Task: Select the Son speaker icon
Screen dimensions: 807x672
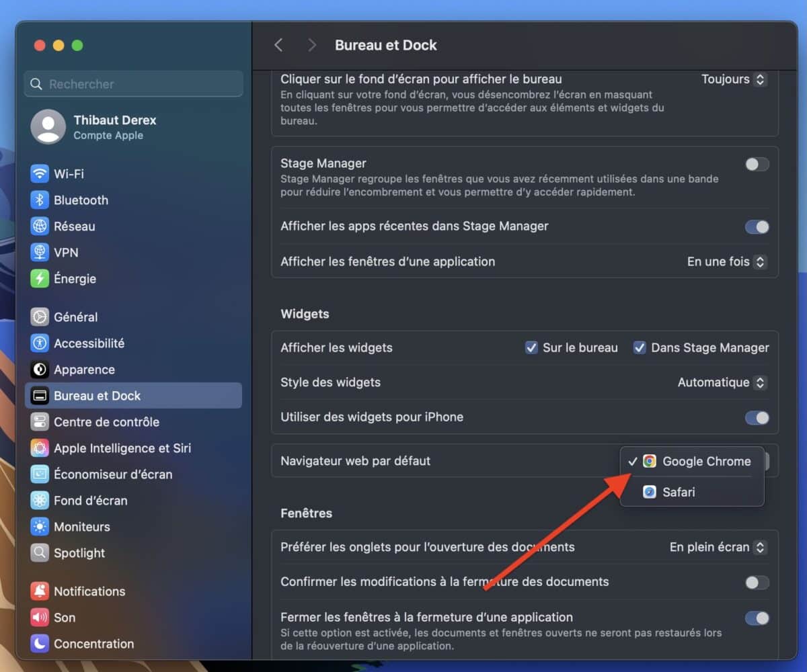Action: click(40, 617)
